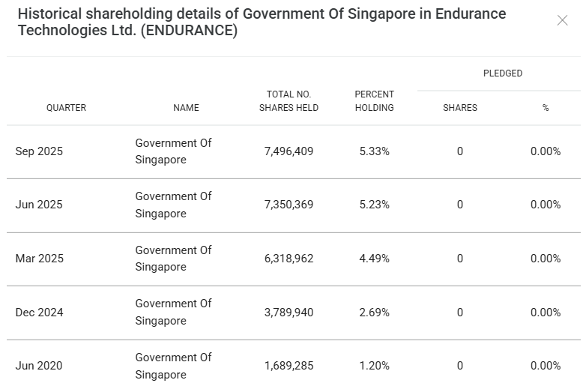
Task: Click the PERCENT HOLDING column header
Action: point(374,101)
